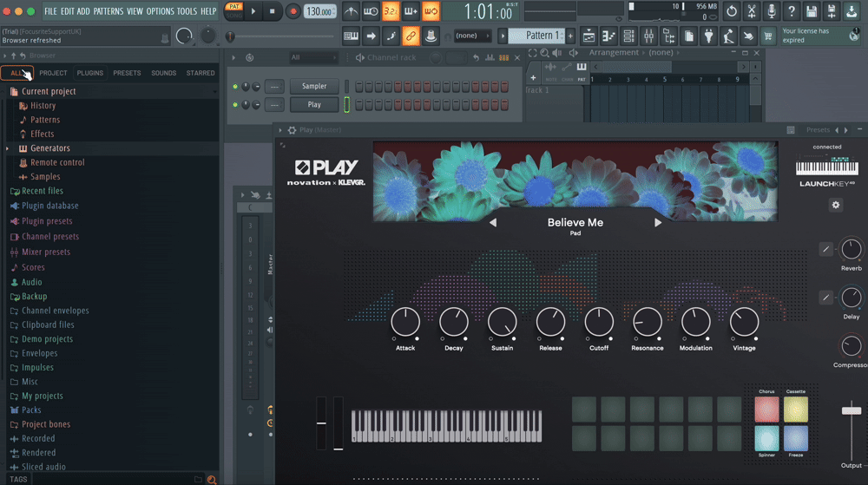Click the Cutoff knob
Viewport: 868px width, 485px height.
(598, 322)
